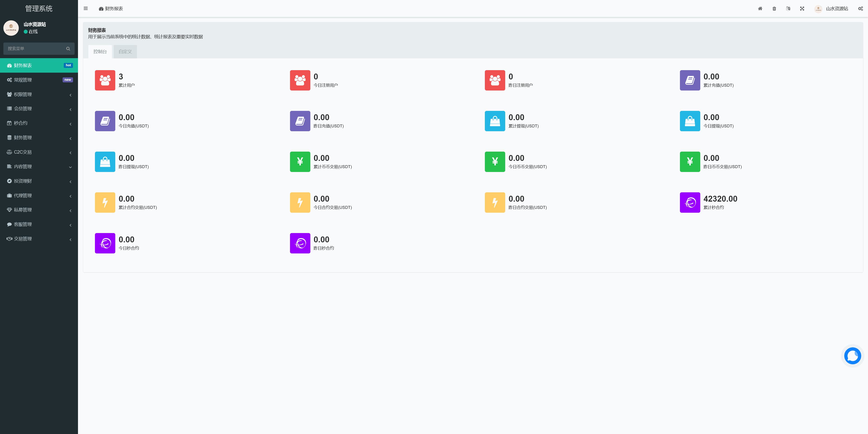Click the red 累计用户 users icon

[105, 80]
